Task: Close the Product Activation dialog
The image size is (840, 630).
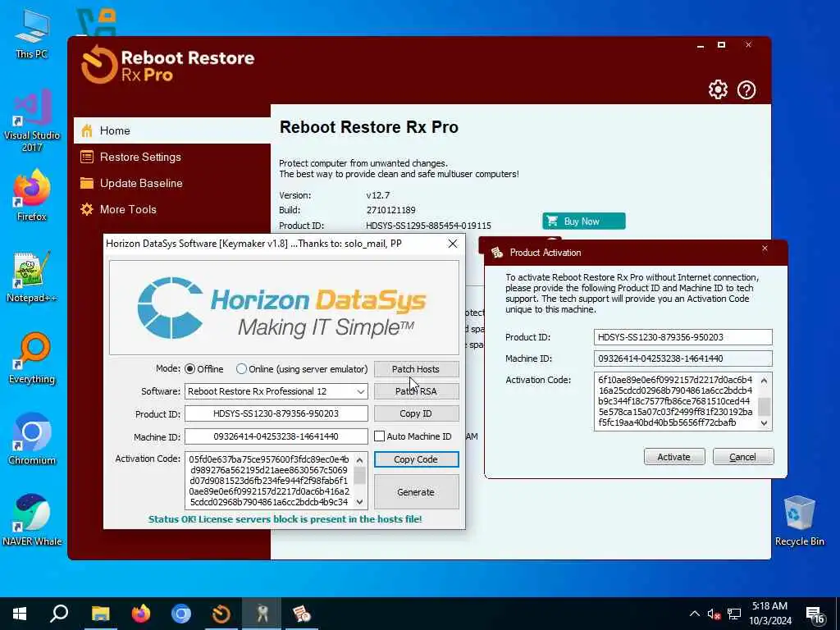Action: tap(765, 249)
